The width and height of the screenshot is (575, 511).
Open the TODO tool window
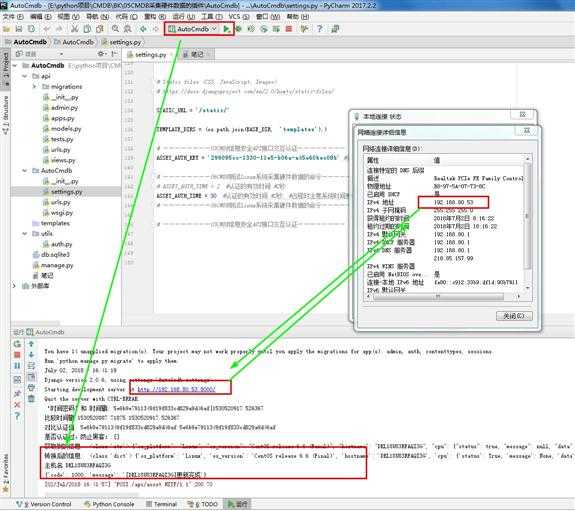coord(203,504)
